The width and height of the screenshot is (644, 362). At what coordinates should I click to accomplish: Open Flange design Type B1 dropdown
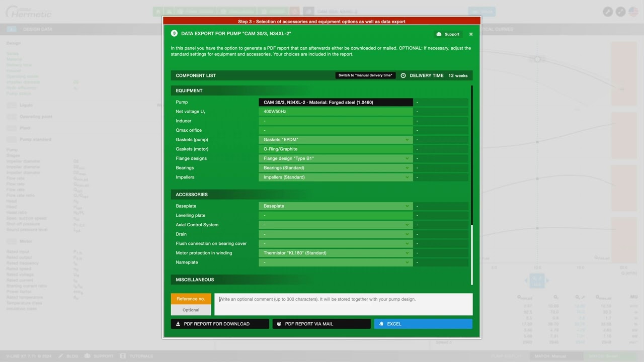[x=336, y=158]
